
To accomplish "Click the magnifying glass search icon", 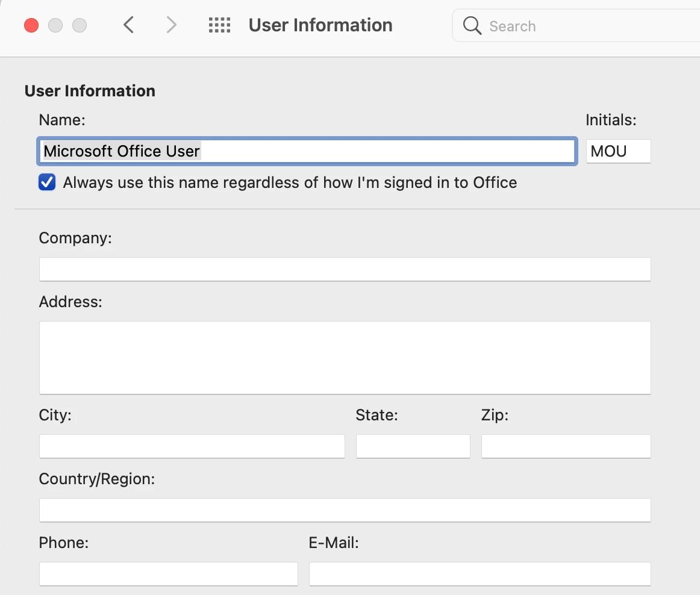I will coord(472,25).
